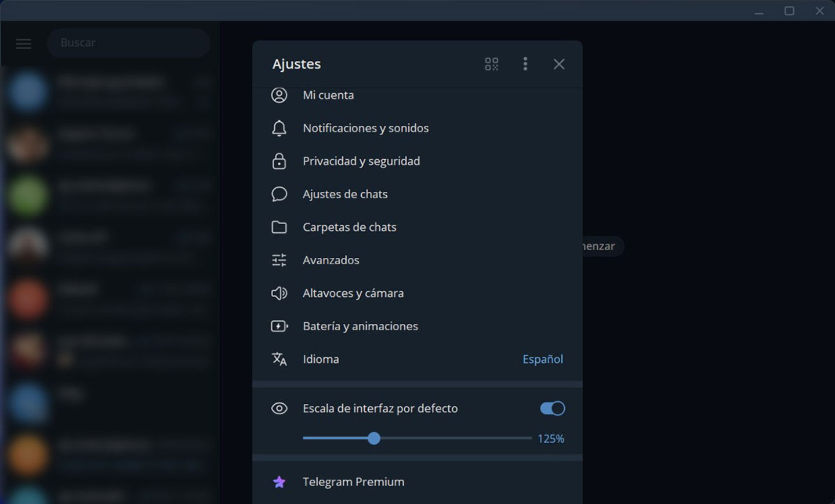
Task: Click the folder icon for chat folders
Action: click(x=279, y=227)
